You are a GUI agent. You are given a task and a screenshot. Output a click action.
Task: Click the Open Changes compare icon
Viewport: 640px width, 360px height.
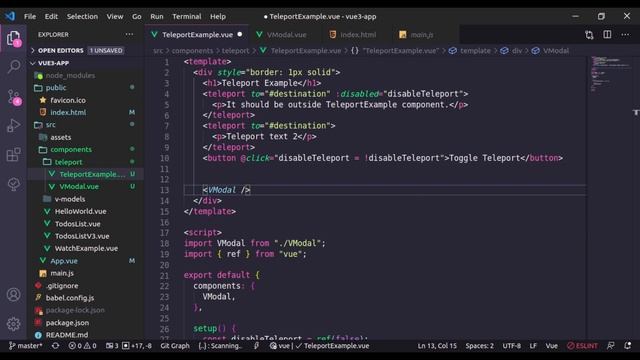point(589,35)
